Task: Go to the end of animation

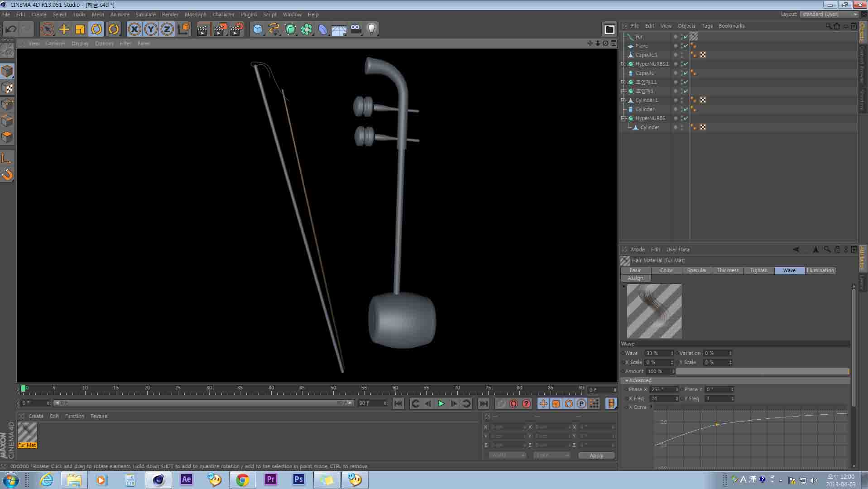Action: 484,403
